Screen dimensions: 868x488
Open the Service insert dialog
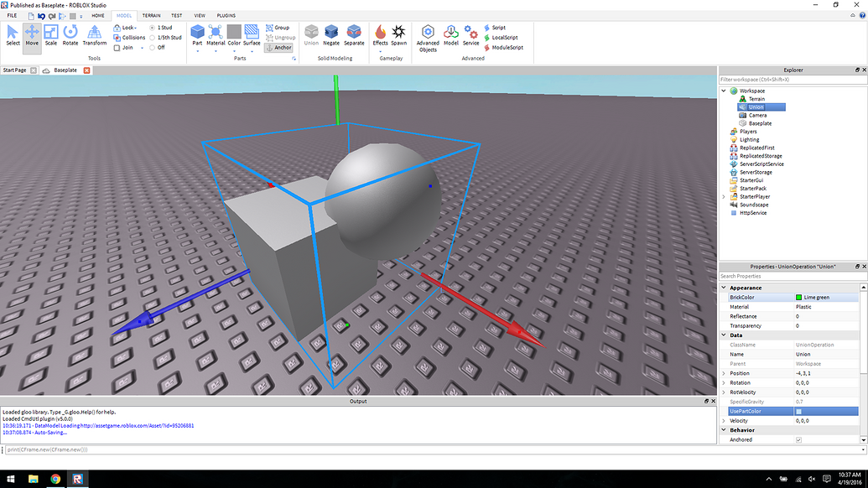click(471, 35)
